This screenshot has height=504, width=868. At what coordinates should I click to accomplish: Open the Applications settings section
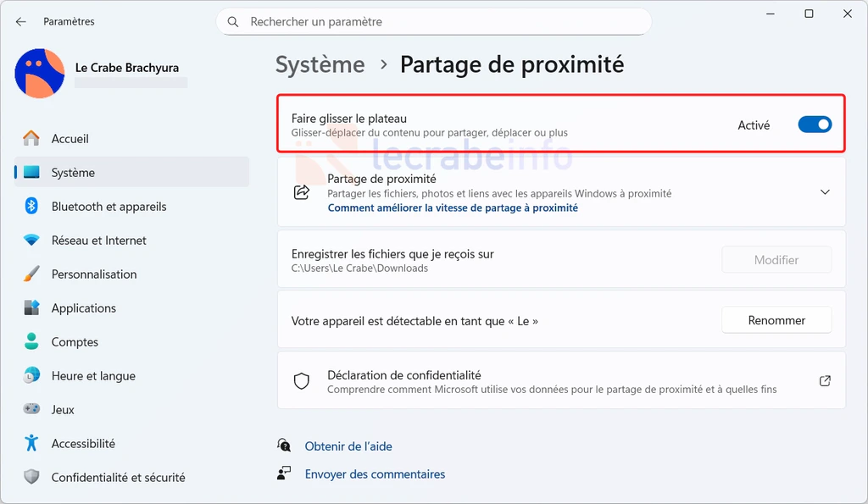point(83,308)
